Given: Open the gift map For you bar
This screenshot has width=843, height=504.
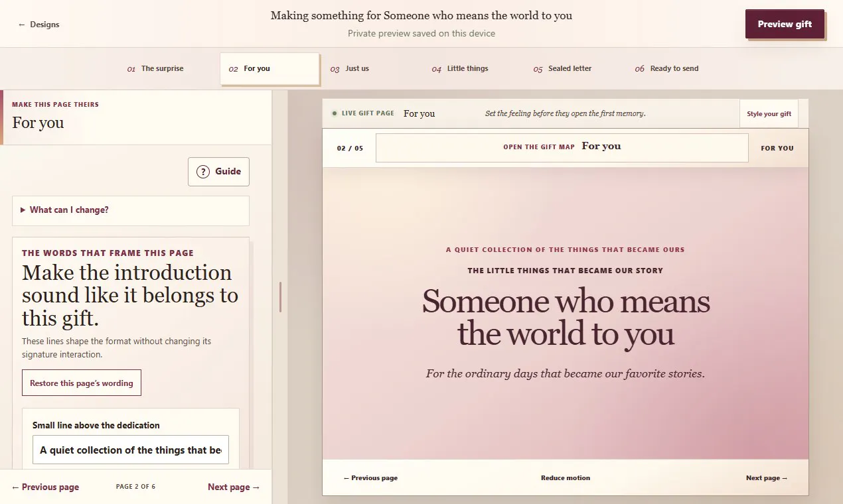Looking at the screenshot, I should pos(562,147).
